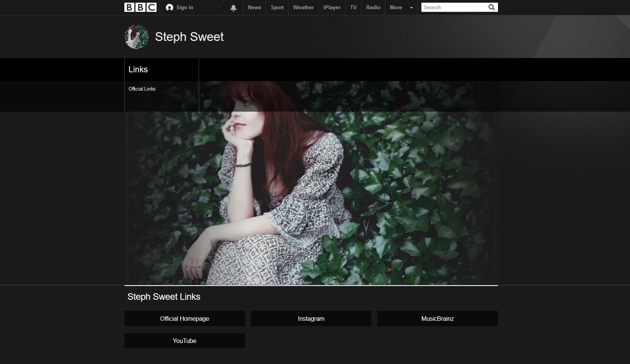Open notifications bell icon
Screen dimensions: 630x364
tap(233, 8)
